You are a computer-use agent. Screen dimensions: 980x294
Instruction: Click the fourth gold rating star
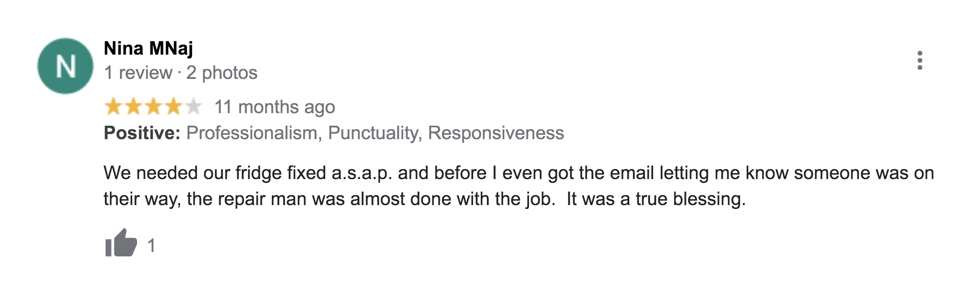click(173, 107)
